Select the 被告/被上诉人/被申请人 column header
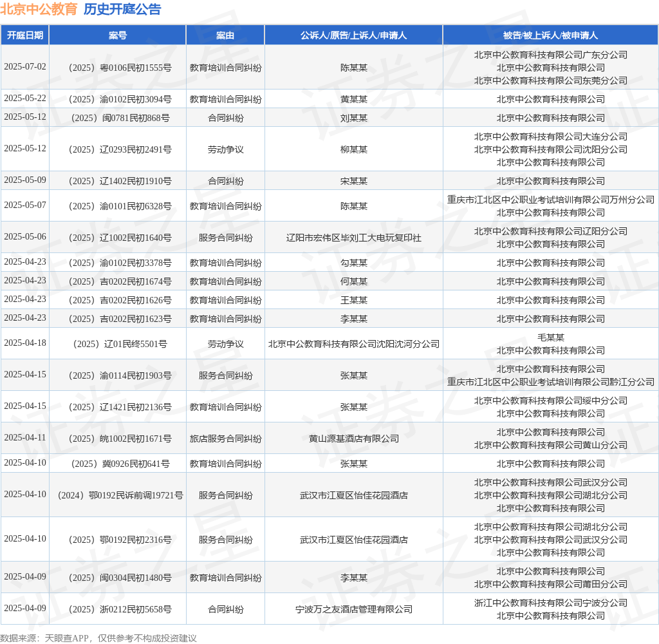The width and height of the screenshot is (659, 644). click(x=551, y=35)
